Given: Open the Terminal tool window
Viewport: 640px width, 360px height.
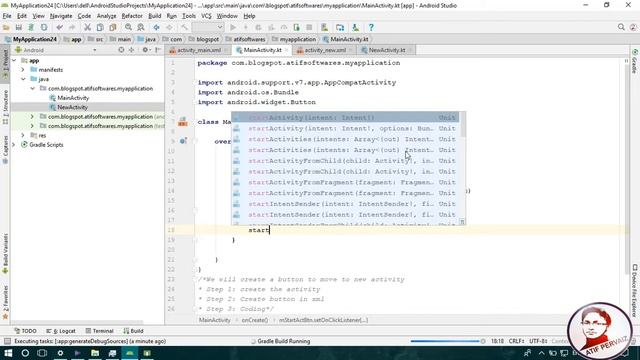Looking at the screenshot, I should [99, 331].
